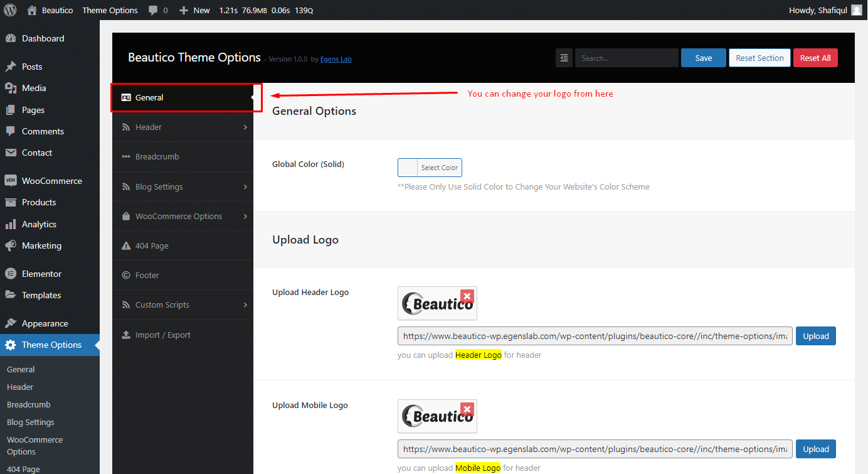Click the mobile Beautico logo thumbnail
This screenshot has height=474, width=868.
click(437, 416)
